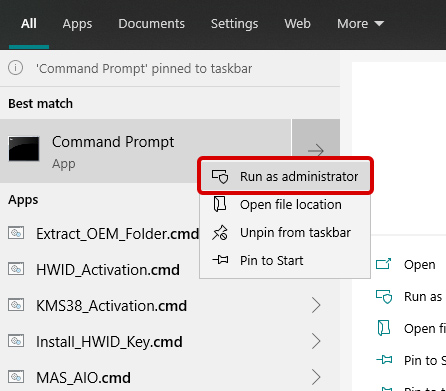Click the Pin to S… entry in right pane
This screenshot has height=391, width=446.
coord(425,360)
